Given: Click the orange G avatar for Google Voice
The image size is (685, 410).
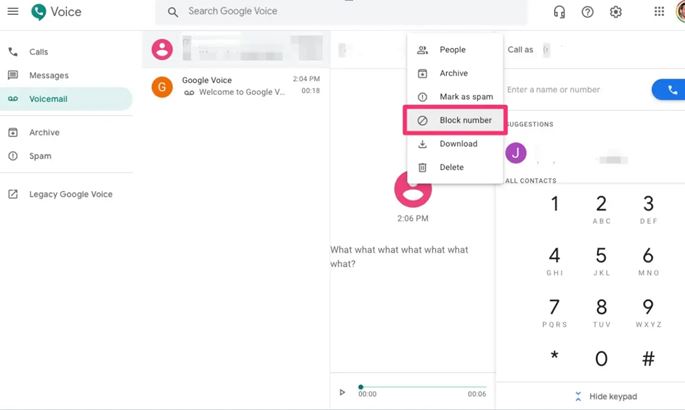Looking at the screenshot, I should tap(162, 87).
